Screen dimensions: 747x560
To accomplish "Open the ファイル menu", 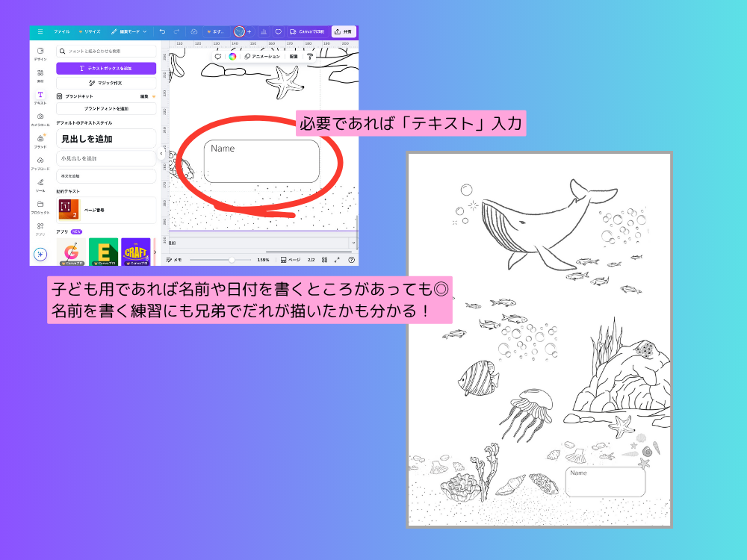I will [x=61, y=32].
